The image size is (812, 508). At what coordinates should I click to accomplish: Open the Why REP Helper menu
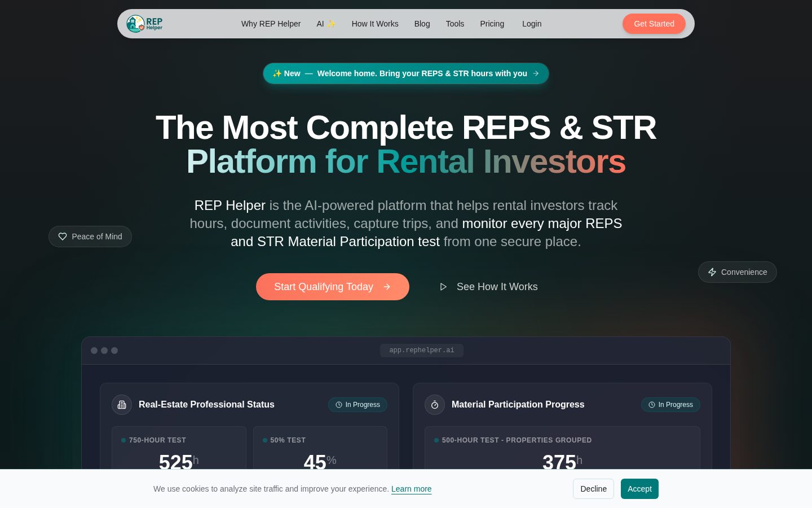pyautogui.click(x=271, y=24)
